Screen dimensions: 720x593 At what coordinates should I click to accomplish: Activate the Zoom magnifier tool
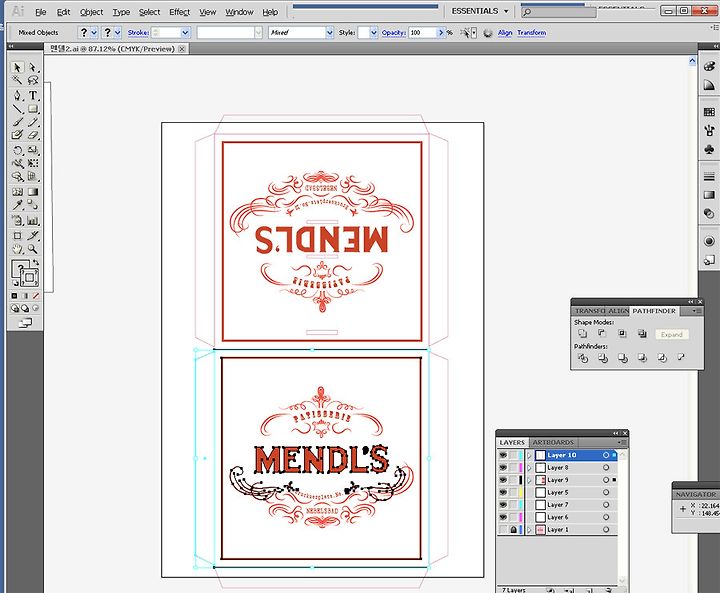(x=33, y=249)
